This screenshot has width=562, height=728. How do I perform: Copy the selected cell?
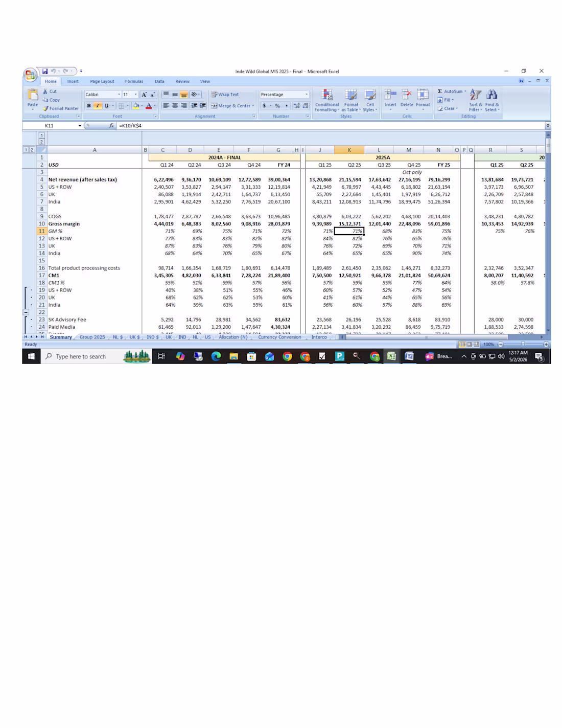[51, 100]
